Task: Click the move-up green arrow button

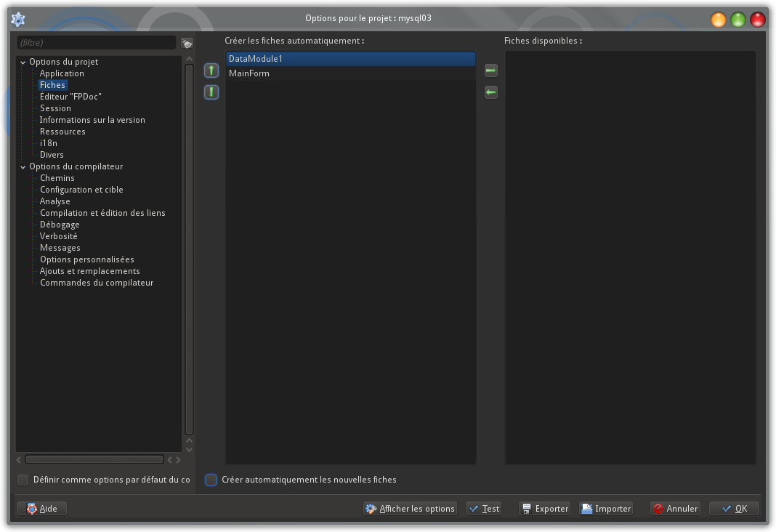Action: pos(211,70)
